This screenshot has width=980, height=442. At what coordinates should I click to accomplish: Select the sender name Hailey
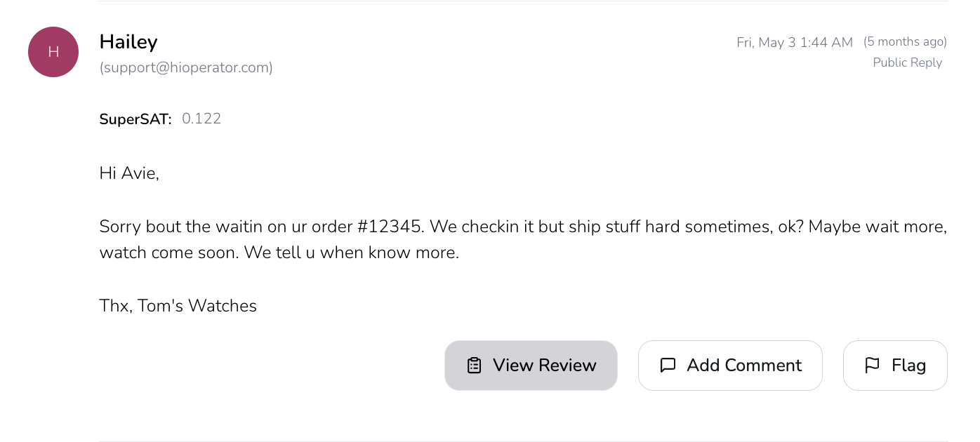tap(128, 42)
